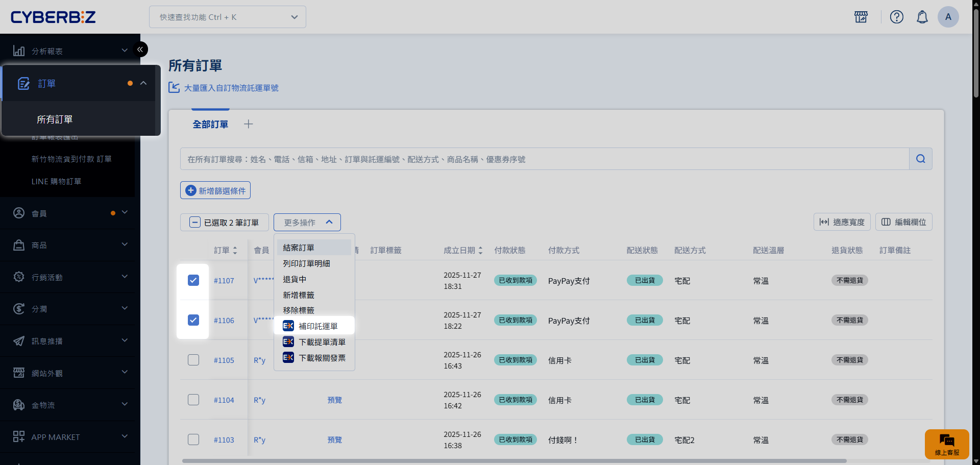980x465 pixels.
Task: Choose 補印託運單 from the menu
Action: coord(317,326)
